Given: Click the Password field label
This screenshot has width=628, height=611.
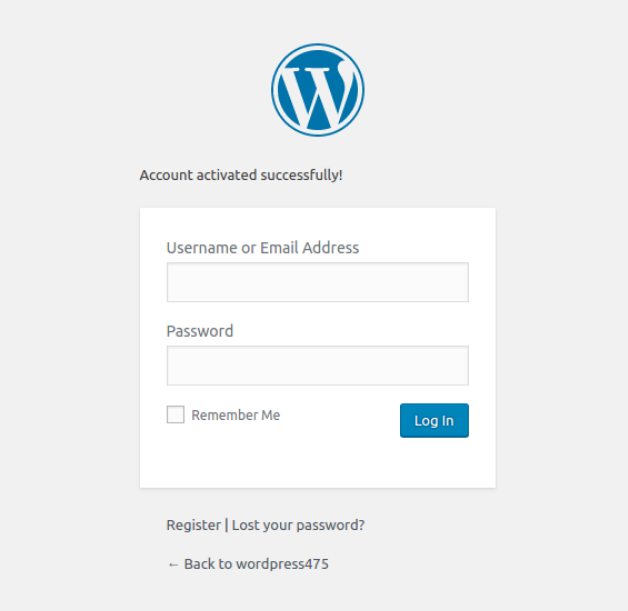Looking at the screenshot, I should [x=200, y=331].
